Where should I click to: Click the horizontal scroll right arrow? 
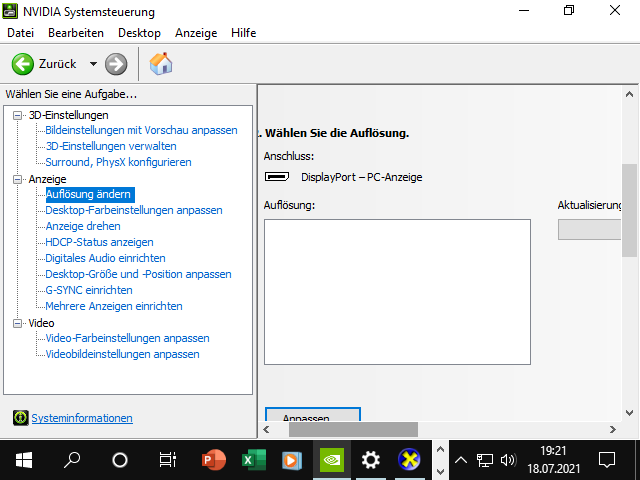(x=613, y=429)
